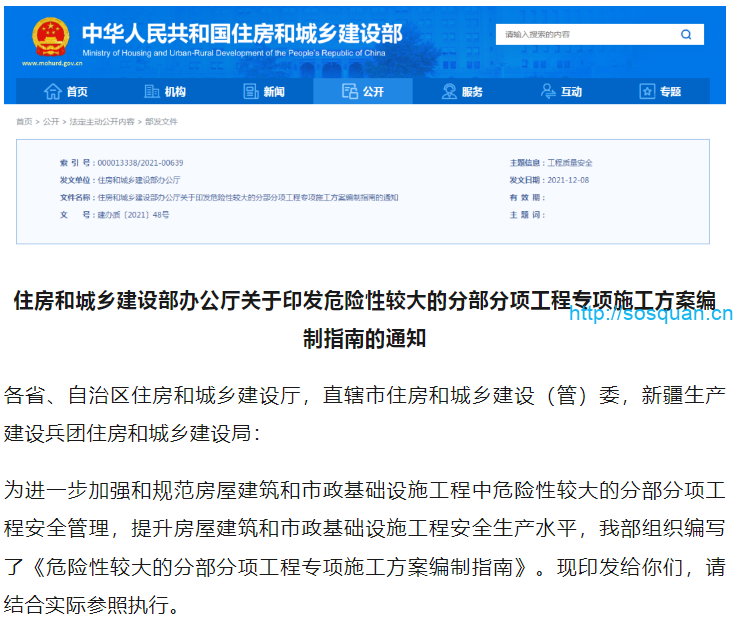Open the 专题 navigation tab
Screen dimensions: 742x629
pos(660,91)
